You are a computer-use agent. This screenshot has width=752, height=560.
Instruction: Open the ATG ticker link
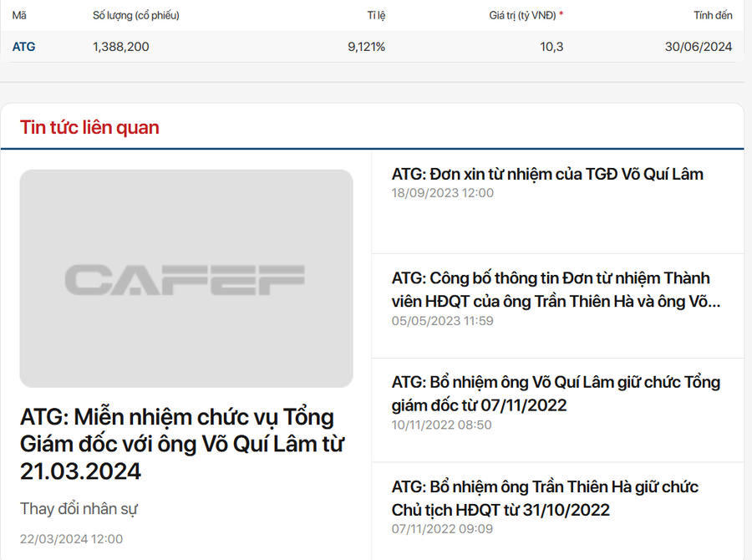tap(23, 47)
